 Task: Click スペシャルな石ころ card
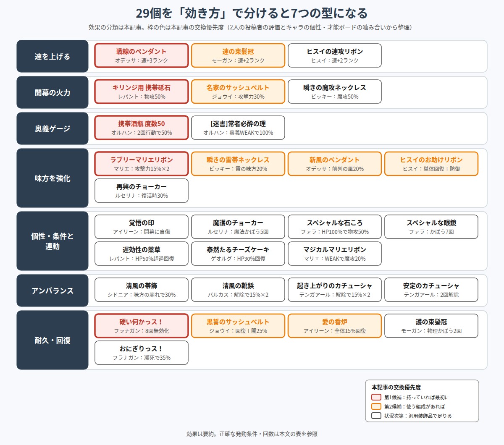click(335, 227)
